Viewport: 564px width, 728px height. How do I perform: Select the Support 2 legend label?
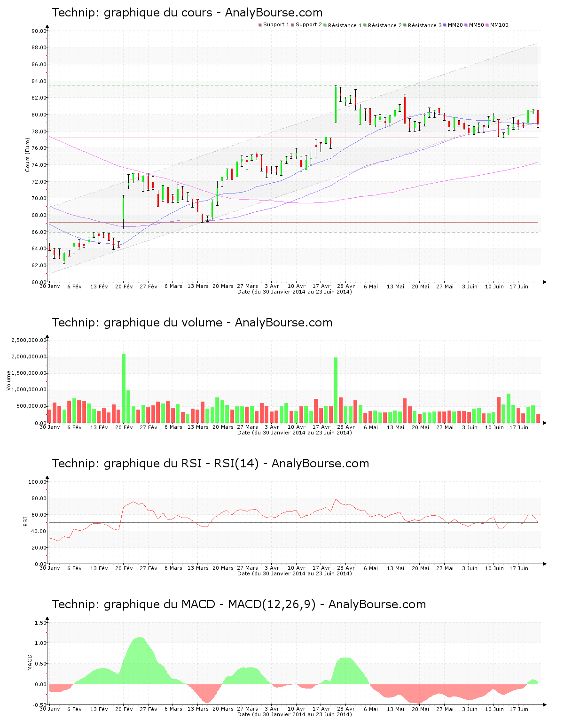[x=309, y=25]
